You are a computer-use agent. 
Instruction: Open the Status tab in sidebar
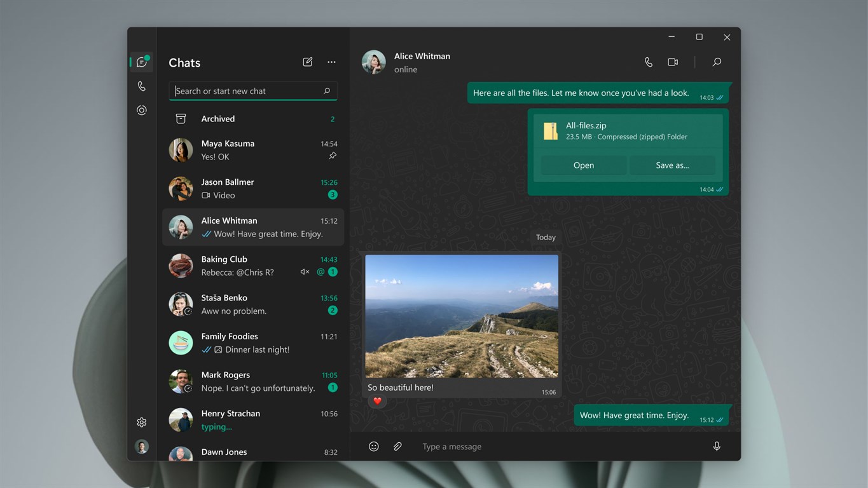click(x=142, y=111)
